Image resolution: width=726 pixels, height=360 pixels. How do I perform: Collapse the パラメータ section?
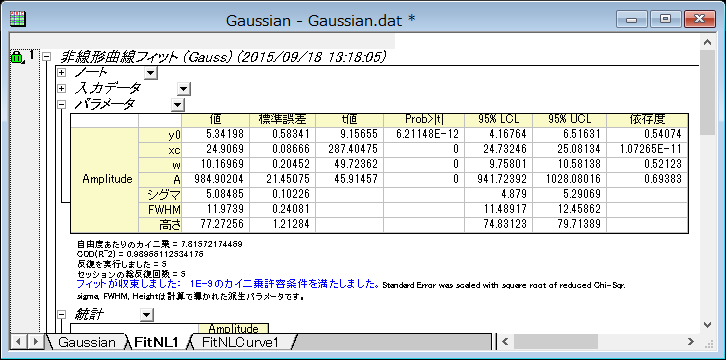[61, 105]
